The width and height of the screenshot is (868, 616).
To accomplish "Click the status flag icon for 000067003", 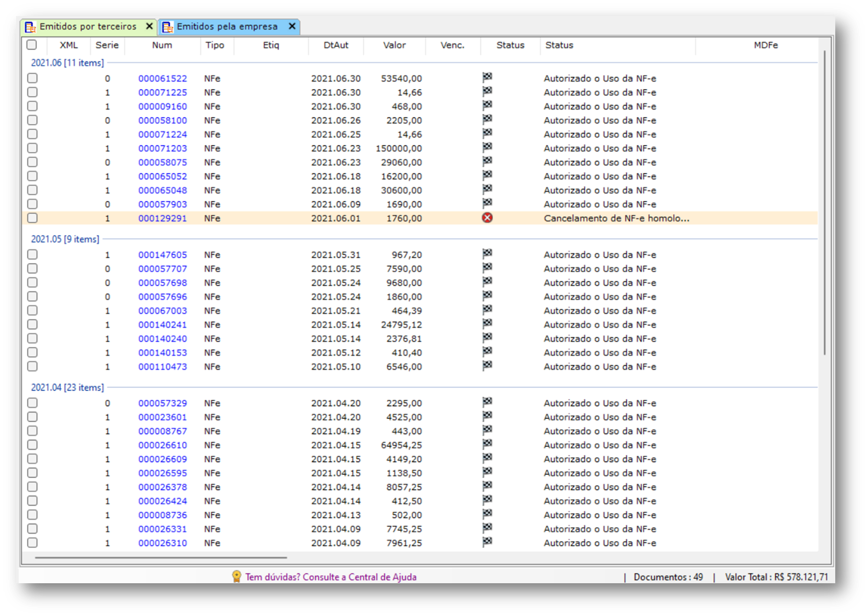I will tap(487, 310).
